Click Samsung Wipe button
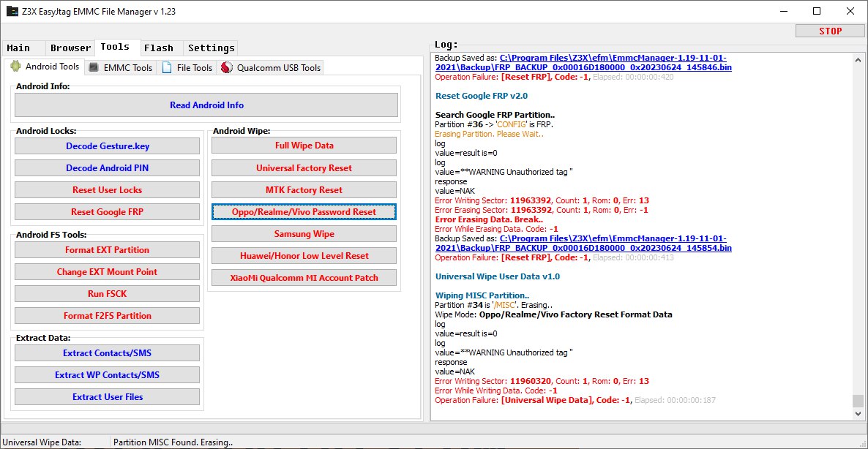 click(x=304, y=234)
